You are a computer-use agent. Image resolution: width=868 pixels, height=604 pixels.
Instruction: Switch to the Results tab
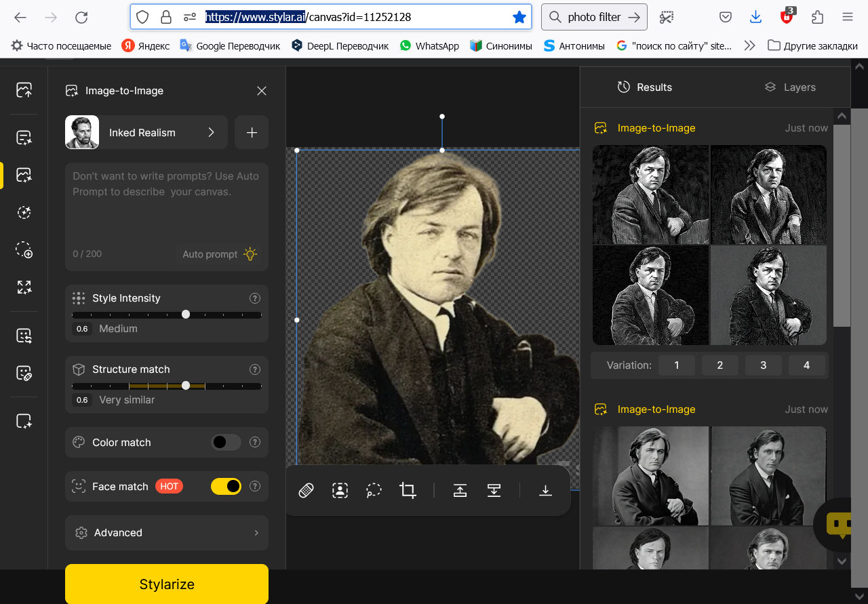tap(644, 87)
